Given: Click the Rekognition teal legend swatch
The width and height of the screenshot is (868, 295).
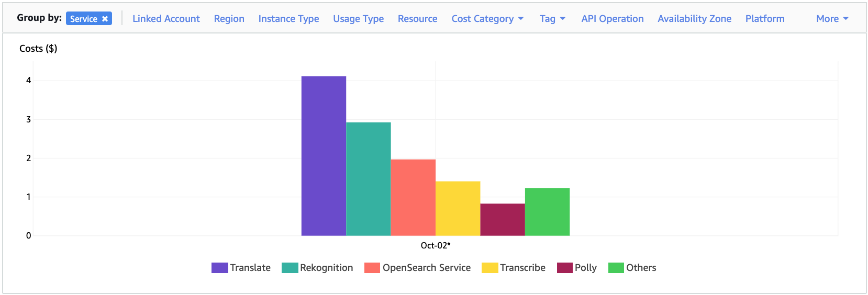Looking at the screenshot, I should click(x=290, y=268).
